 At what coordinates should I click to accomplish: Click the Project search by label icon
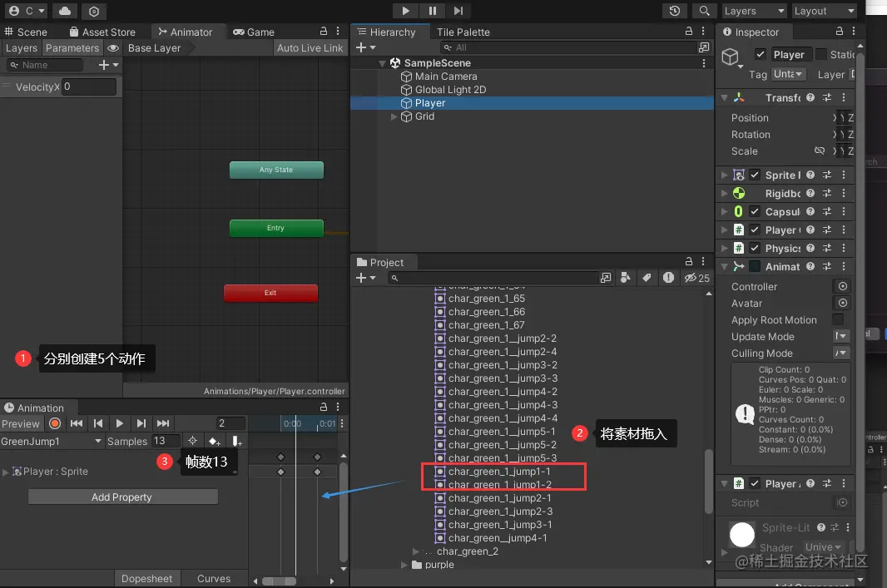pos(647,278)
